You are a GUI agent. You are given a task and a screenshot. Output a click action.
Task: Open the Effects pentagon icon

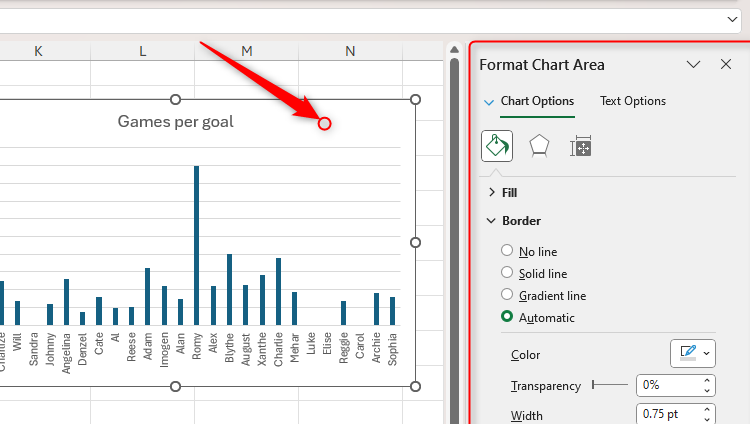click(539, 146)
